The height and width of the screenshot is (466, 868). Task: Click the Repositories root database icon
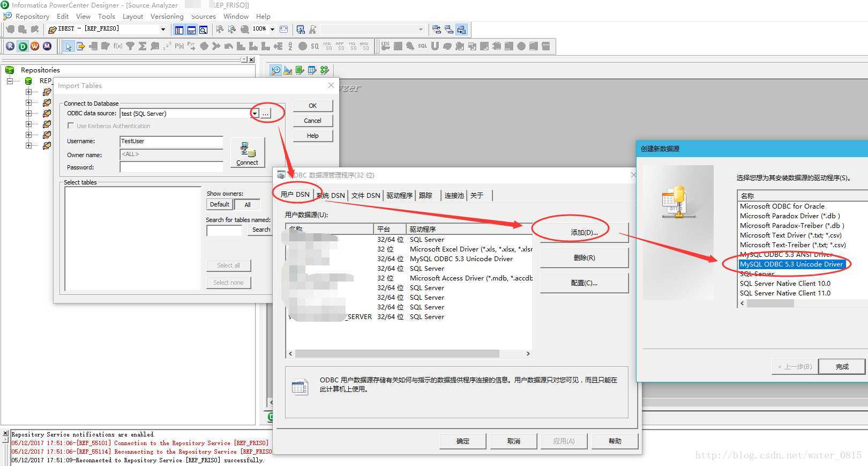coord(10,70)
